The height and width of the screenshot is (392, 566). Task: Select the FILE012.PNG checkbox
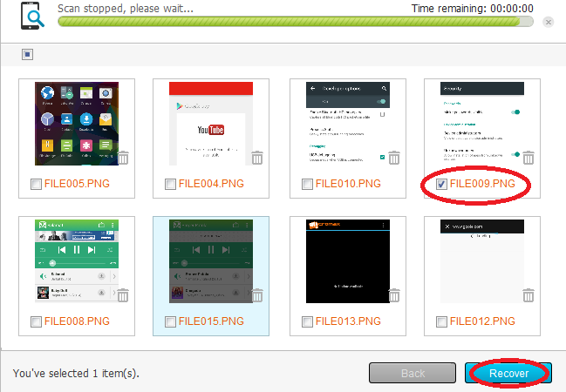click(x=442, y=322)
